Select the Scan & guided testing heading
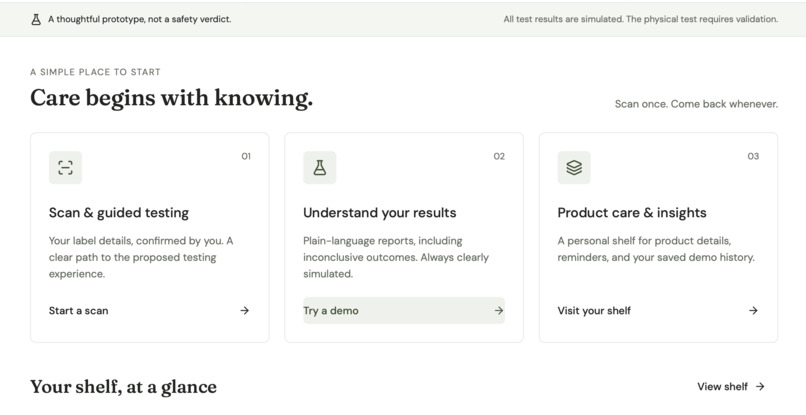Viewport: 806px width, 415px height. point(119,213)
